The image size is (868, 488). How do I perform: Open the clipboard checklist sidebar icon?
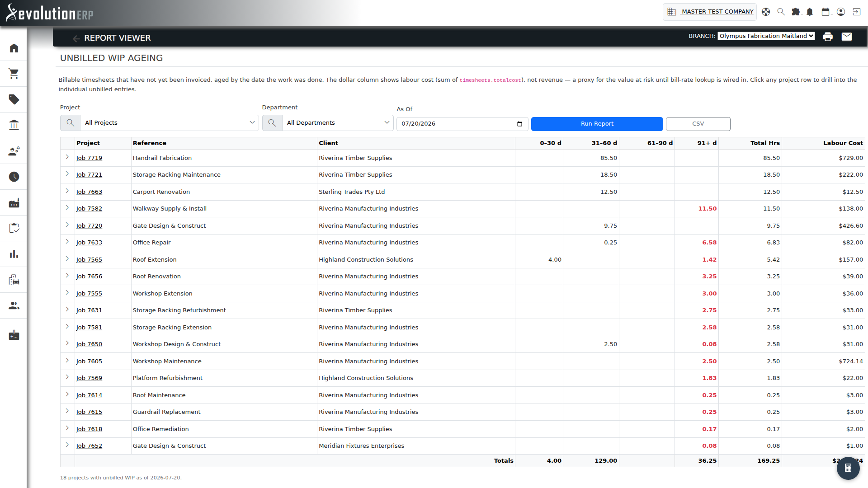tap(14, 228)
